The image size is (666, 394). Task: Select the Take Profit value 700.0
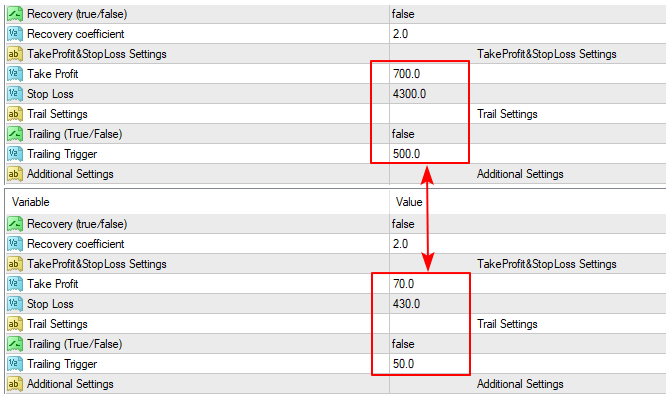coord(406,74)
